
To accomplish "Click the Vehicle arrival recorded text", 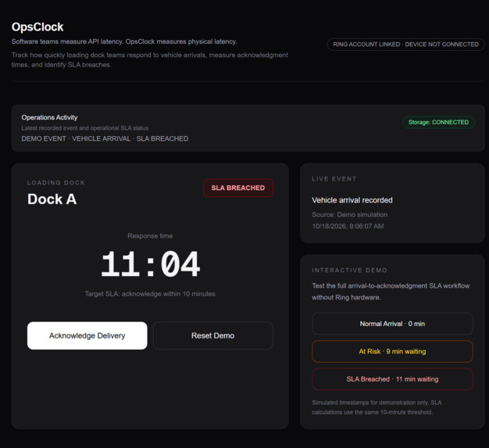I will point(352,200).
